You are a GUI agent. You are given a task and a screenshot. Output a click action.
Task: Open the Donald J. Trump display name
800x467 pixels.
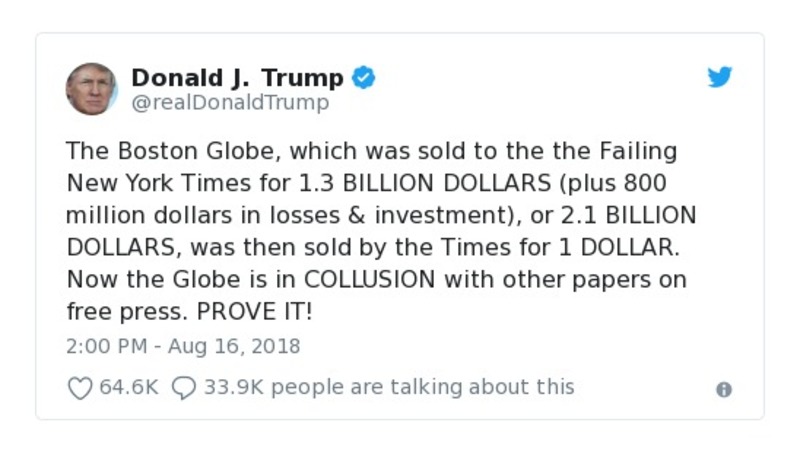[237, 77]
